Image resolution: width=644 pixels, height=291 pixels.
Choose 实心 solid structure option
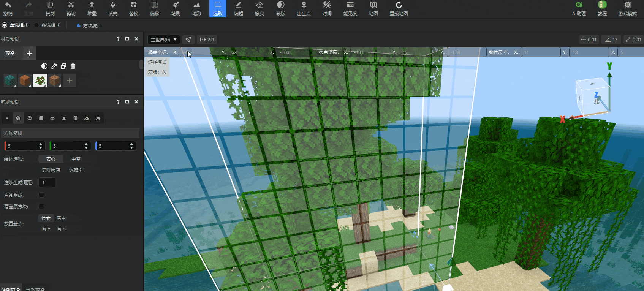[51, 159]
